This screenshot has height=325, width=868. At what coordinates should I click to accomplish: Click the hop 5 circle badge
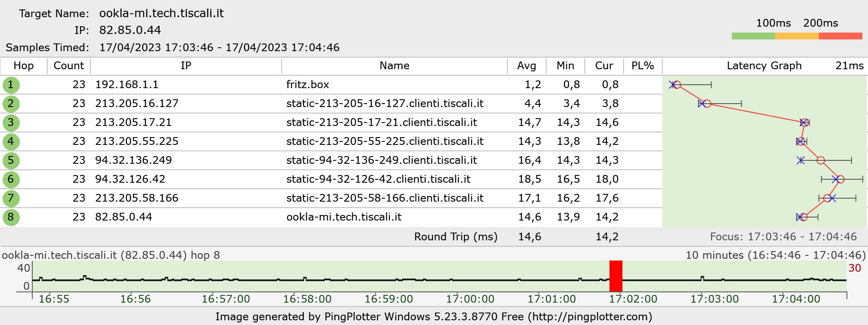[x=11, y=160]
